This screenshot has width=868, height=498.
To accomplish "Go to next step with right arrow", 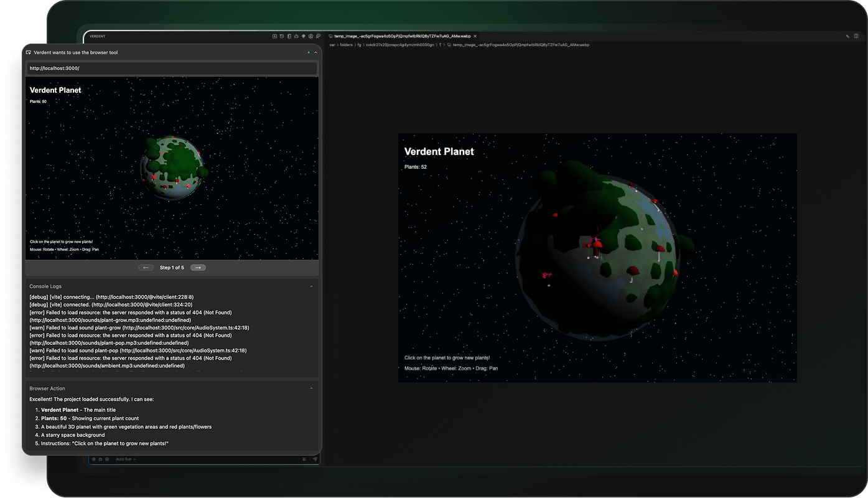I will 198,268.
